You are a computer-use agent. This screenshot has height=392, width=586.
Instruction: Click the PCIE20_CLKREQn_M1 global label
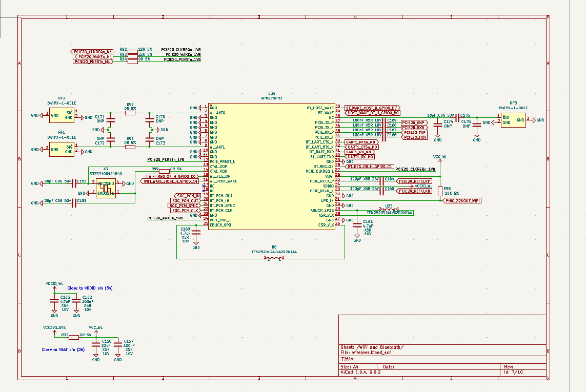[x=92, y=52]
